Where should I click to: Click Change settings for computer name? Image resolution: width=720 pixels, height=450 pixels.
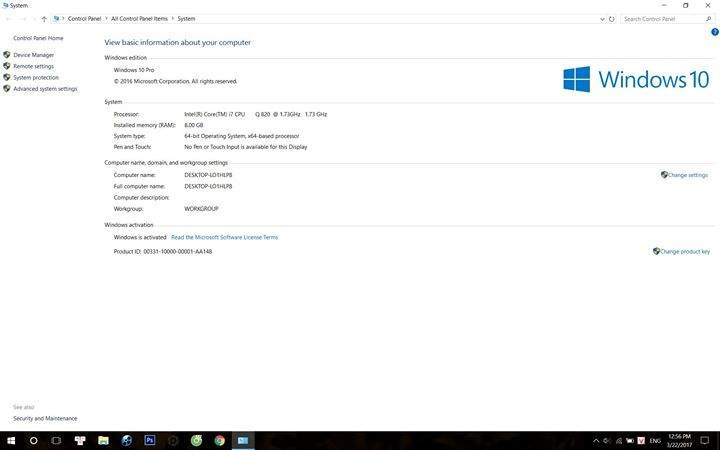687,175
